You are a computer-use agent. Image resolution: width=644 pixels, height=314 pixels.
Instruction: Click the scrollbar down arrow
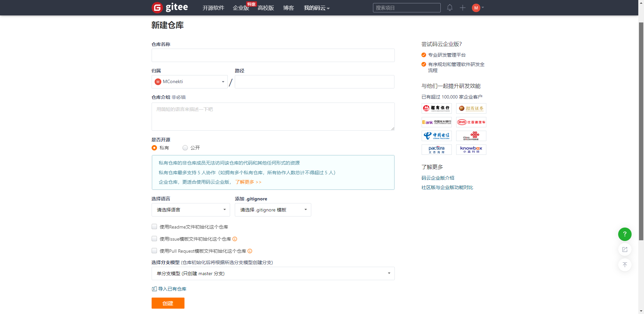pyautogui.click(x=641, y=311)
